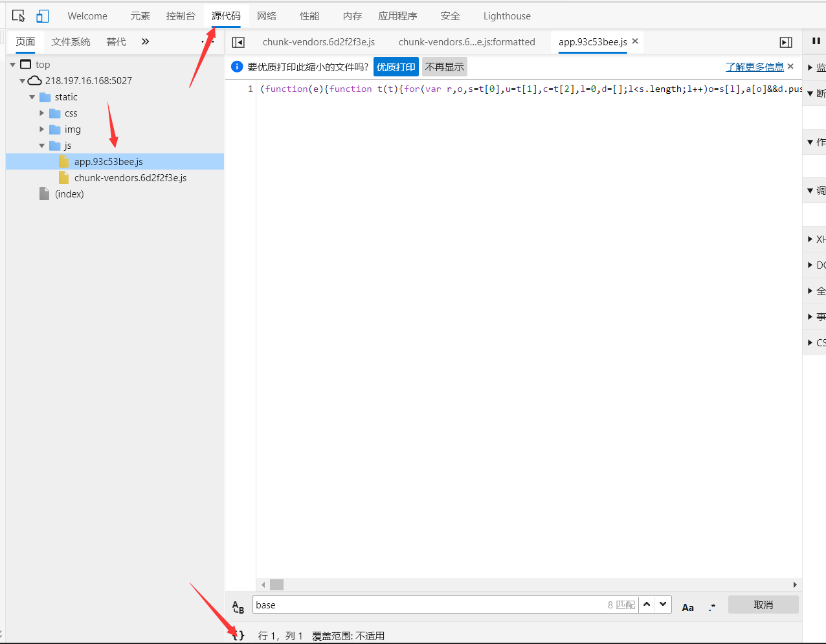Toggle the device emulation toolbar icon

pyautogui.click(x=43, y=16)
